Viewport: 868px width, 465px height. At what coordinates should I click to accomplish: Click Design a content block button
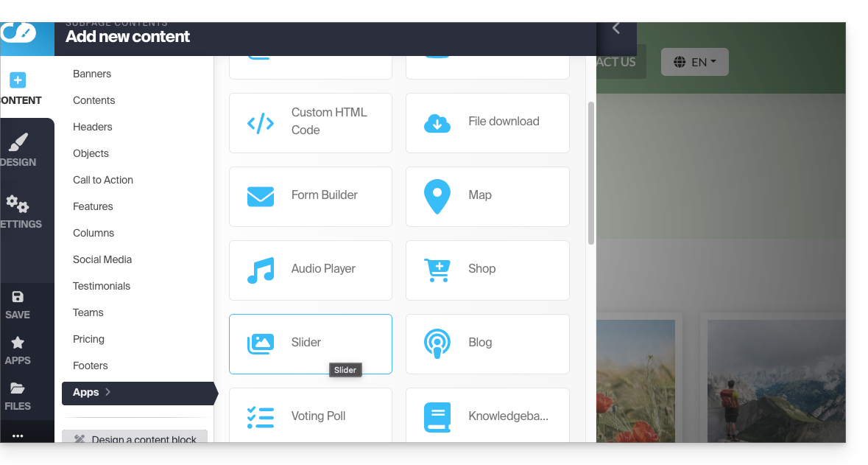pyautogui.click(x=135, y=439)
